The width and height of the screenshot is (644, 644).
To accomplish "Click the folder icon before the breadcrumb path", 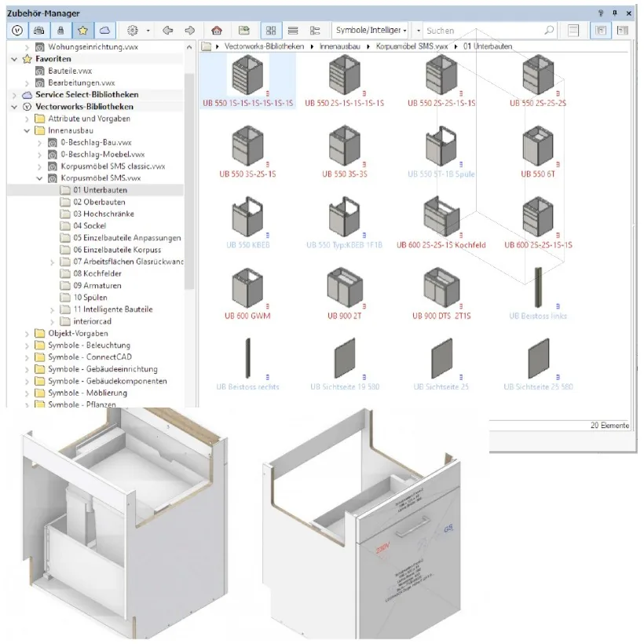I will 207,46.
